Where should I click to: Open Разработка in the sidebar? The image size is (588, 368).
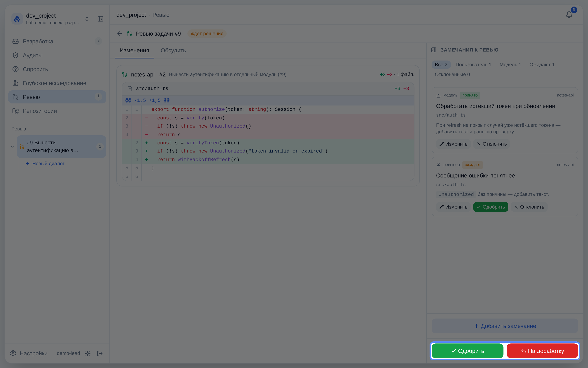57,41
